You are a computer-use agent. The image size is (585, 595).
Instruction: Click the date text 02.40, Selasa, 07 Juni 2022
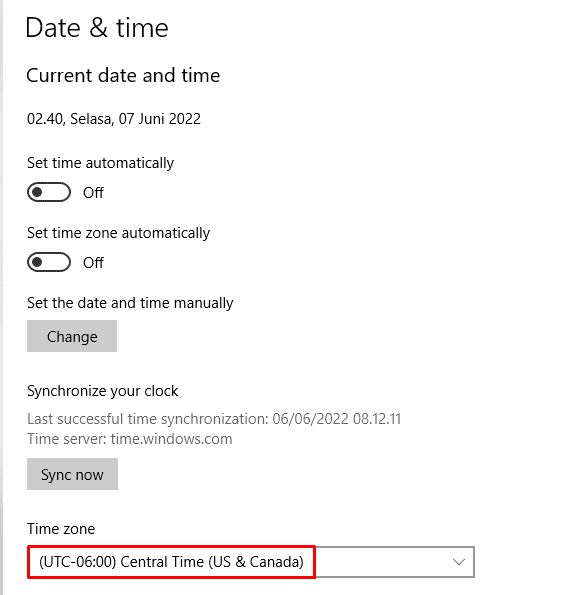114,119
